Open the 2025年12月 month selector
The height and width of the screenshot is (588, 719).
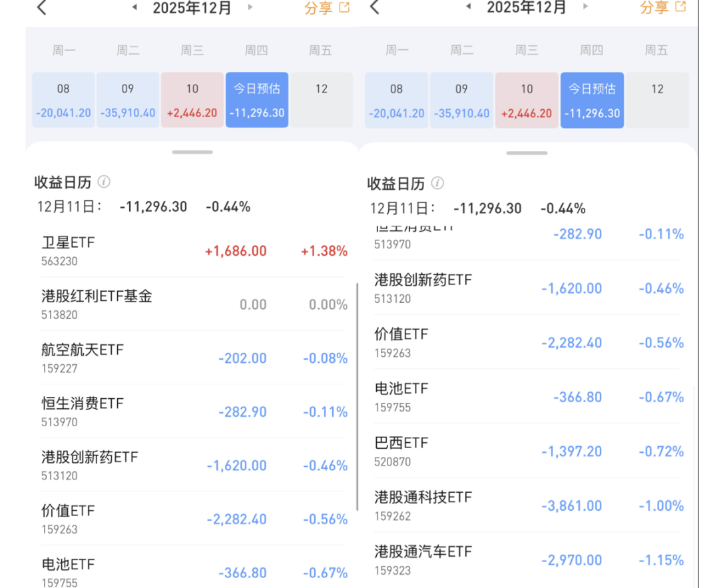point(192,9)
